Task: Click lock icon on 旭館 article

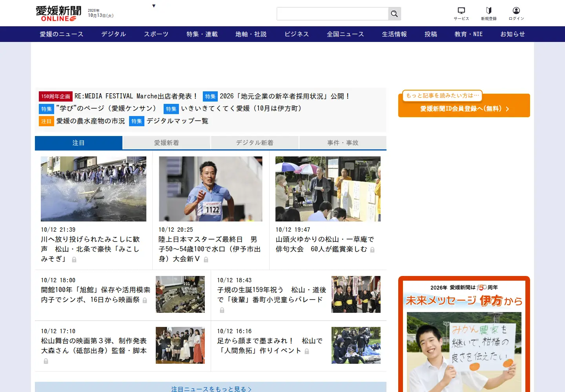Action: tap(145, 300)
